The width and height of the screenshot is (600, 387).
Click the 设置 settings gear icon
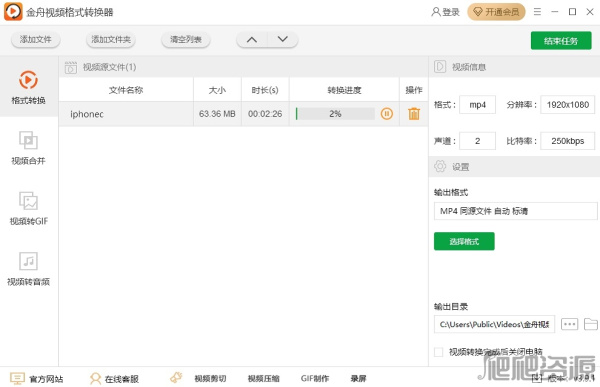coord(440,167)
